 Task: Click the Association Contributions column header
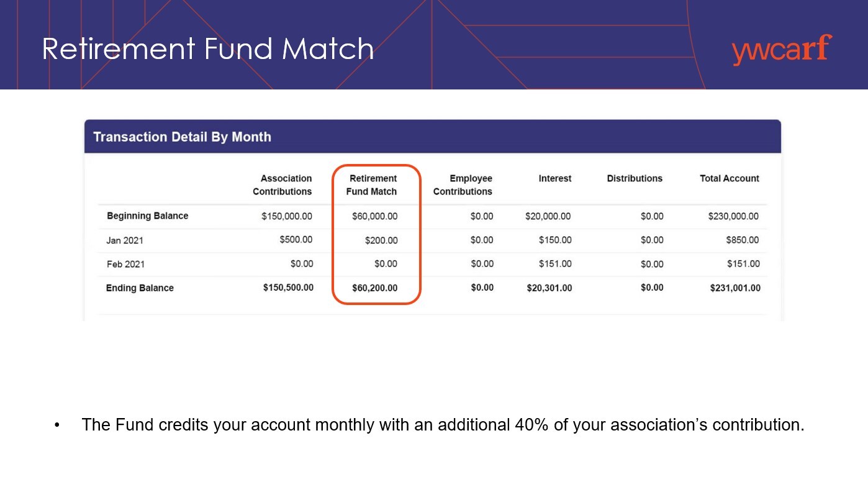(x=283, y=185)
